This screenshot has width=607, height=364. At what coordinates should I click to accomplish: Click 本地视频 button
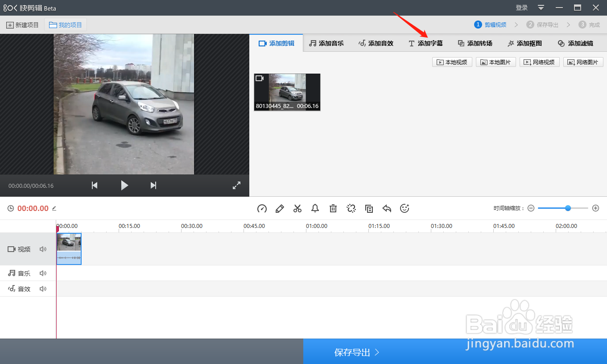click(x=452, y=62)
